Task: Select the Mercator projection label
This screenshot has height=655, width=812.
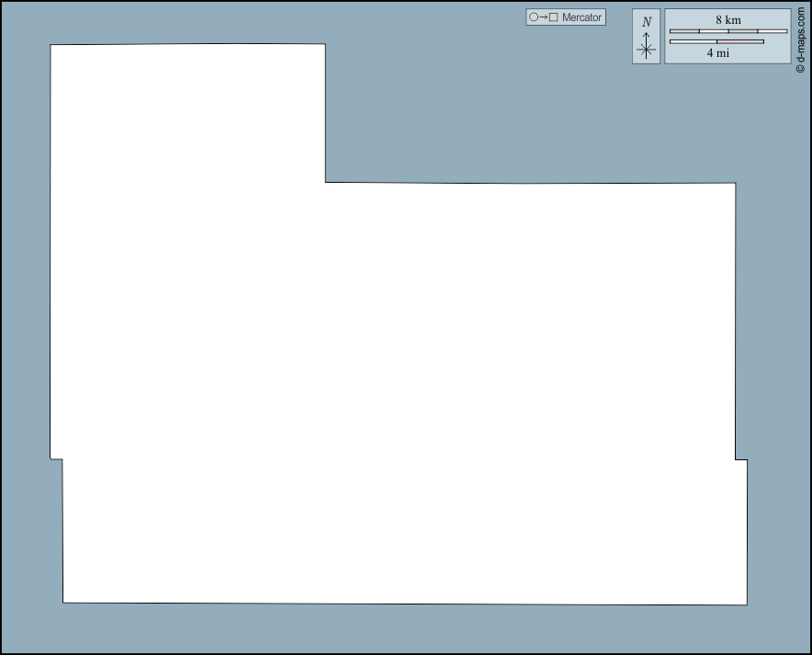Action: tap(581, 17)
